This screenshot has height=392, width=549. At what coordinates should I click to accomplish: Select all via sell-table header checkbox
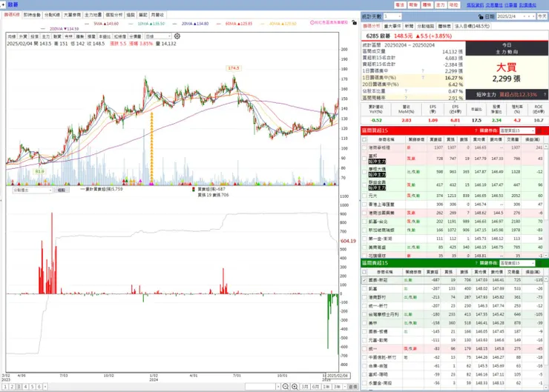tap(364, 272)
